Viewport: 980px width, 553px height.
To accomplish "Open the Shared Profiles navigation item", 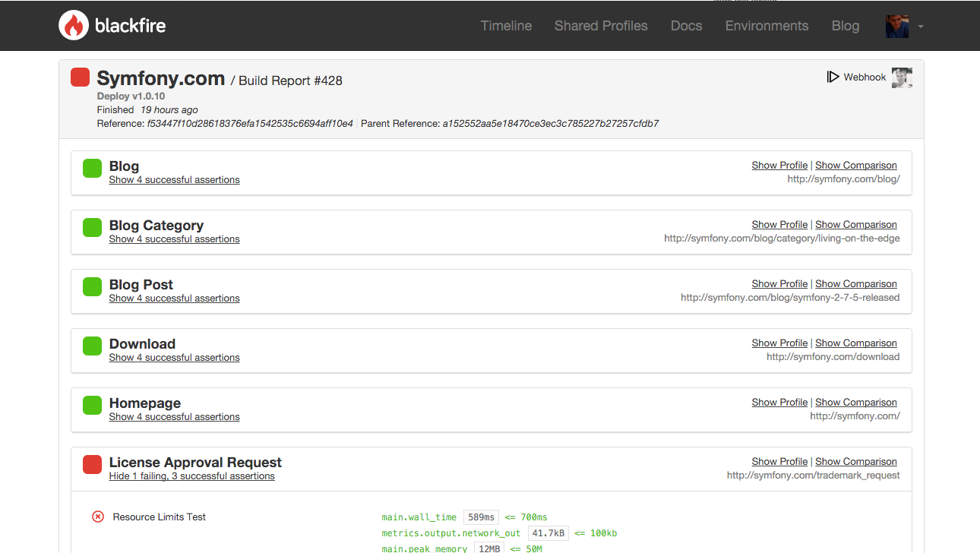I will click(601, 26).
